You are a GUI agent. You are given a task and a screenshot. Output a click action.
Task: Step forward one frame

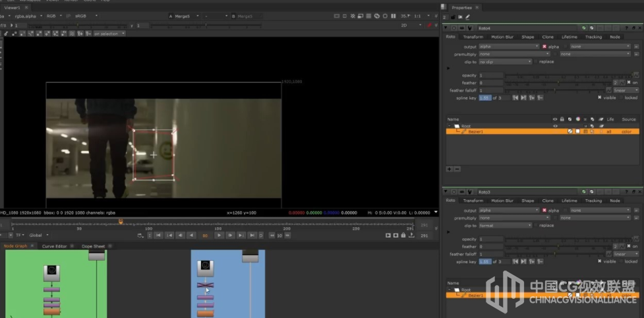pyautogui.click(x=230, y=236)
